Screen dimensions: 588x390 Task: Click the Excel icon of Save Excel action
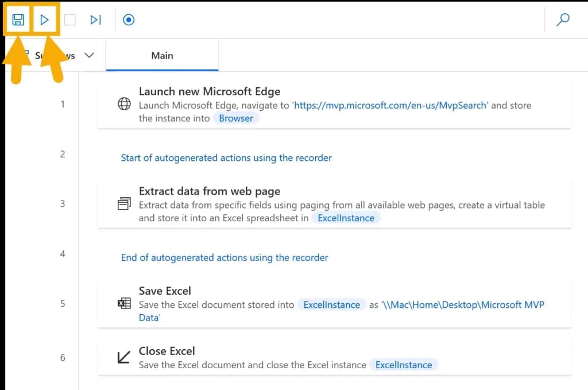click(124, 303)
